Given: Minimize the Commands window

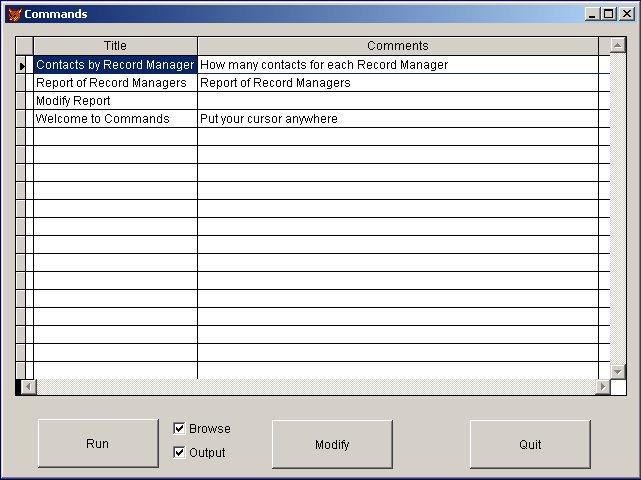Looking at the screenshot, I should [x=592, y=14].
